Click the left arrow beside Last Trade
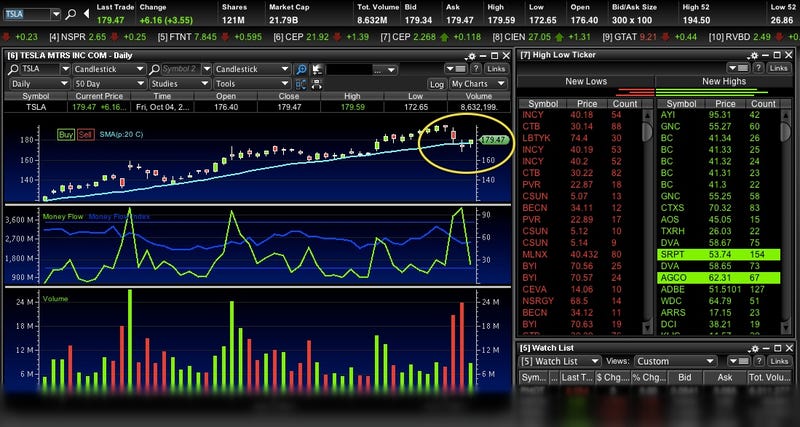Viewport: 800px width, 427px height. 86,14
